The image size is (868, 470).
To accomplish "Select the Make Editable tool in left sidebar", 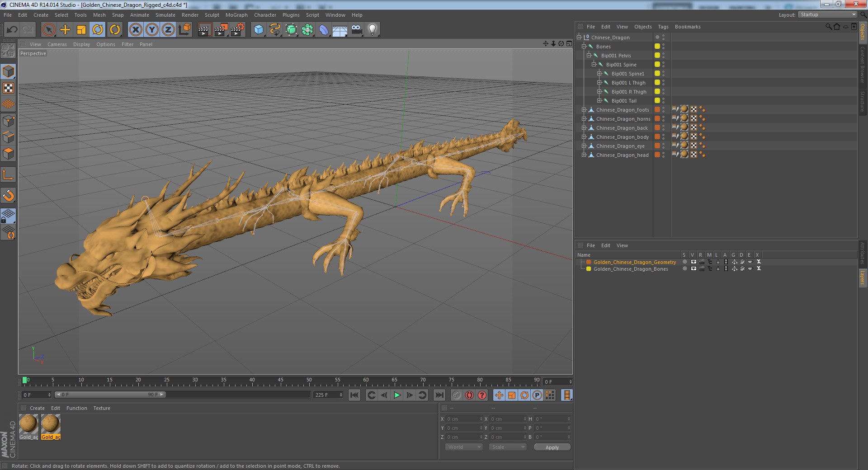I will point(9,50).
